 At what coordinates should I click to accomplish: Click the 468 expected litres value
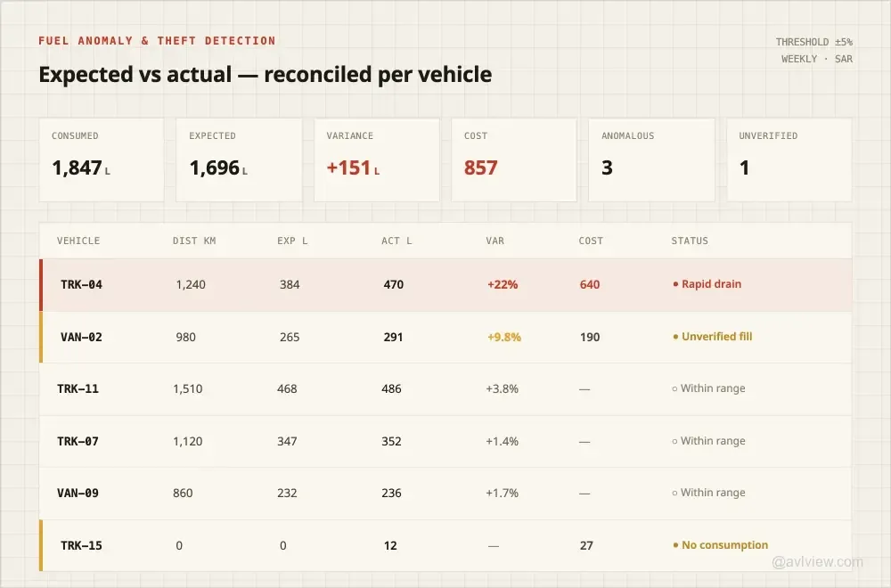[x=287, y=389]
